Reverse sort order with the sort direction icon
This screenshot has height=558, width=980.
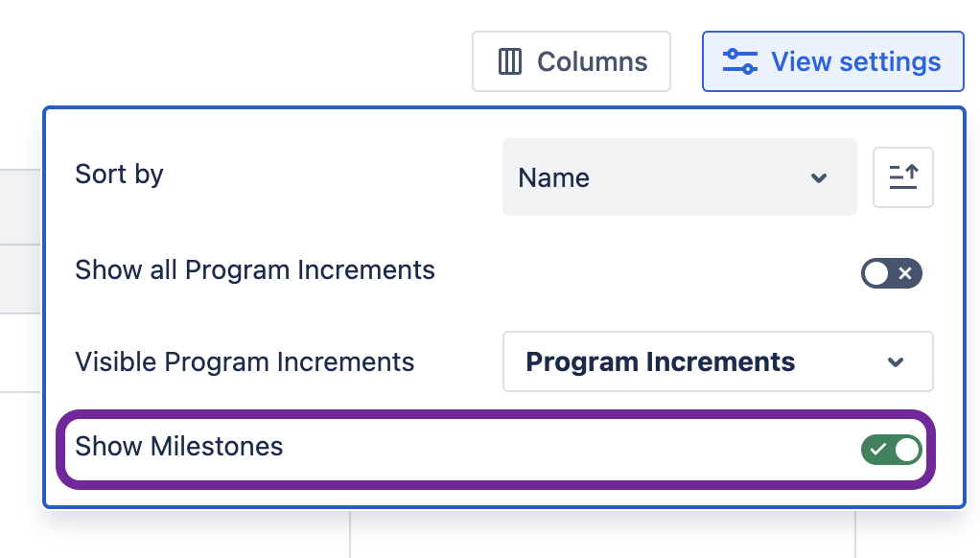[903, 177]
